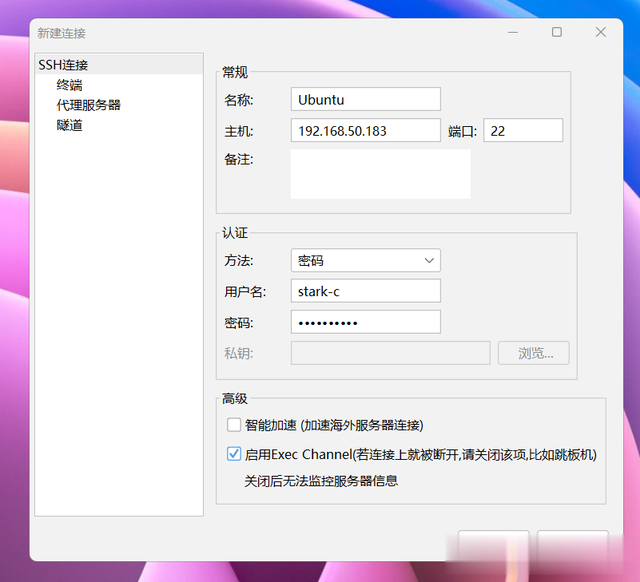Close the 新建连接 dialog
640x582 pixels.
click(x=600, y=32)
